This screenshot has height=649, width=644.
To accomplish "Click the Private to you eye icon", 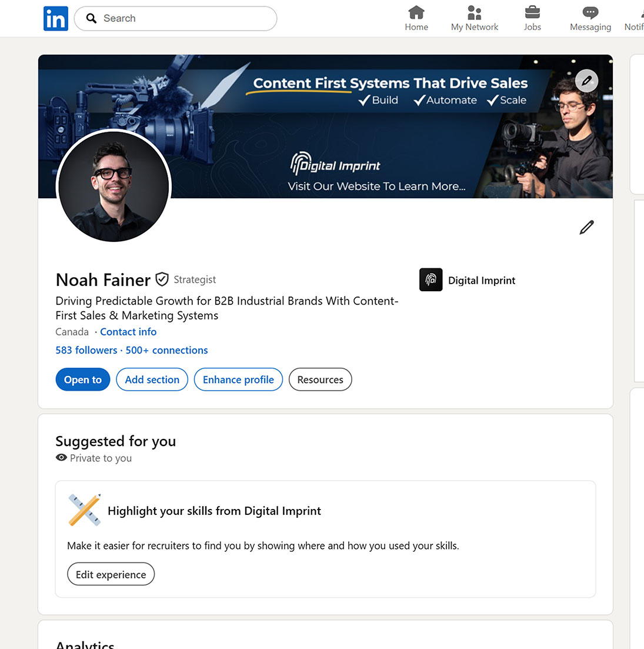I will point(61,458).
